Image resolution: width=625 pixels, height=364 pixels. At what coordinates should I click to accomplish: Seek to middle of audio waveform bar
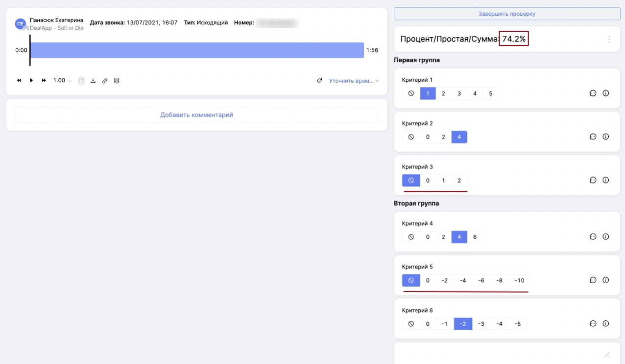[197, 50]
